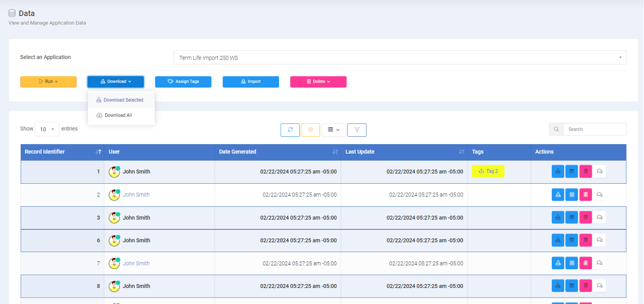Open comments for record 8
644x304 pixels.
(600, 286)
